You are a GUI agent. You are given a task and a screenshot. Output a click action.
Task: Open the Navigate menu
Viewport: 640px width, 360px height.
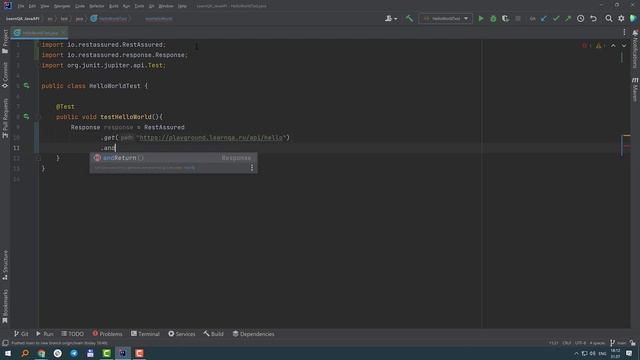click(62, 6)
